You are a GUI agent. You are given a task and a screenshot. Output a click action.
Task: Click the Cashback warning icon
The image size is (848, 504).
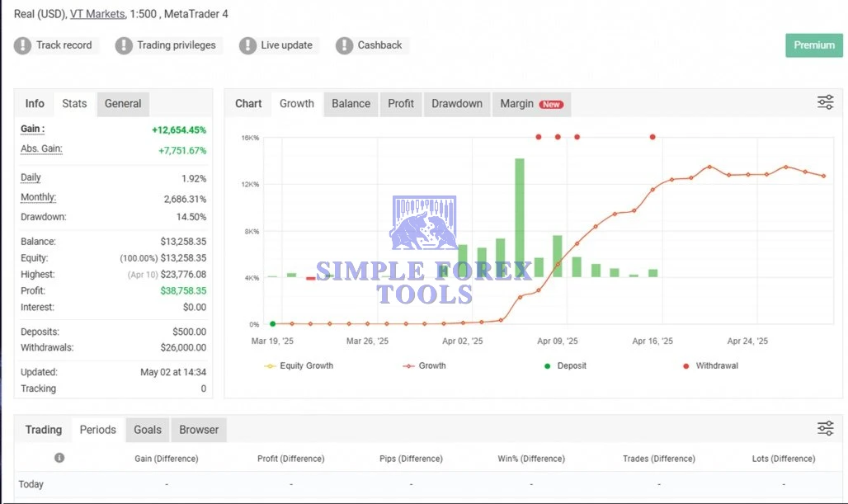pyautogui.click(x=344, y=45)
